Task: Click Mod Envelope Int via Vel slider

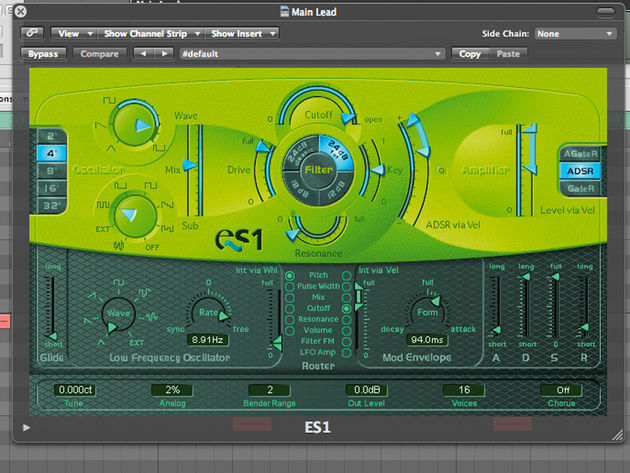Action: (x=360, y=317)
